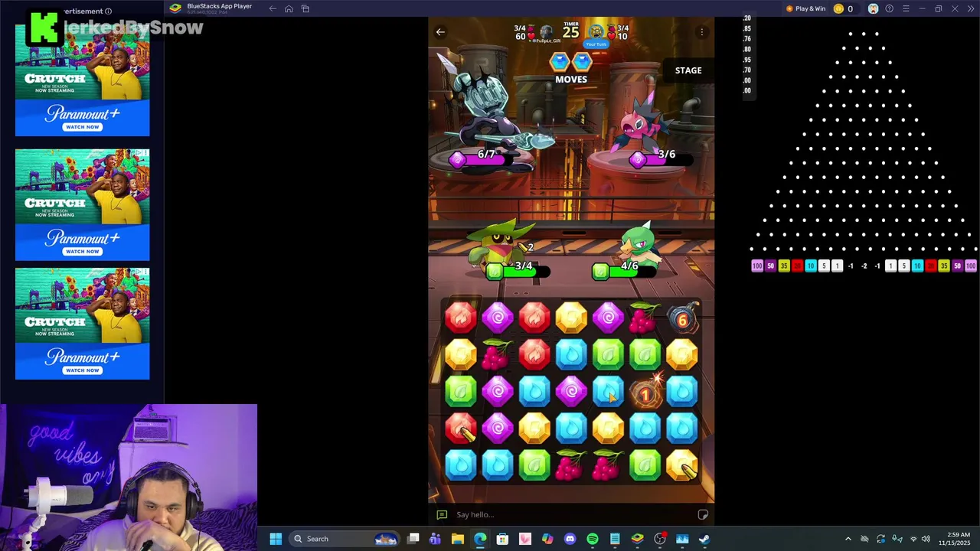Click Watch Now on the middle Paramount+ ad
The height and width of the screenshot is (551, 980).
coord(82,251)
